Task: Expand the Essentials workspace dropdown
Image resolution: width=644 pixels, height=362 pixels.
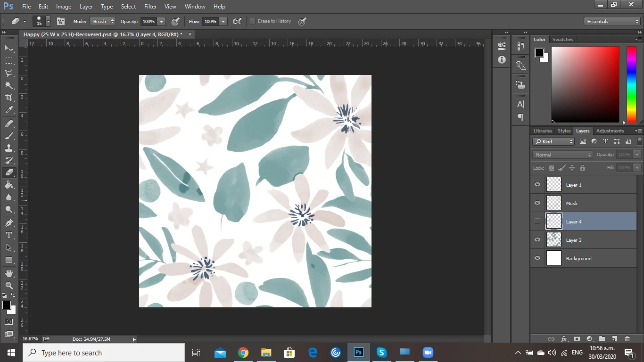Action: tap(612, 22)
